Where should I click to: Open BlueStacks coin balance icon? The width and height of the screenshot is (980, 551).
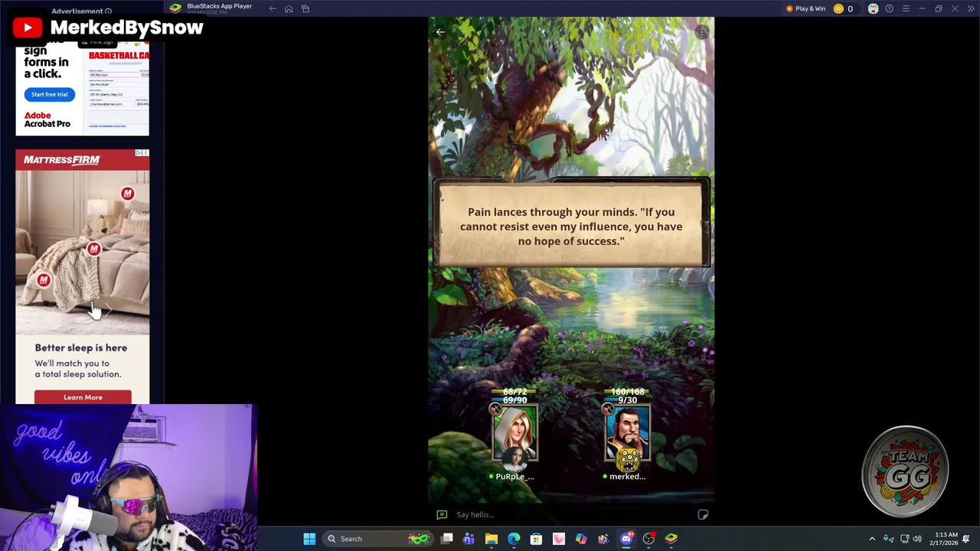[x=838, y=8]
